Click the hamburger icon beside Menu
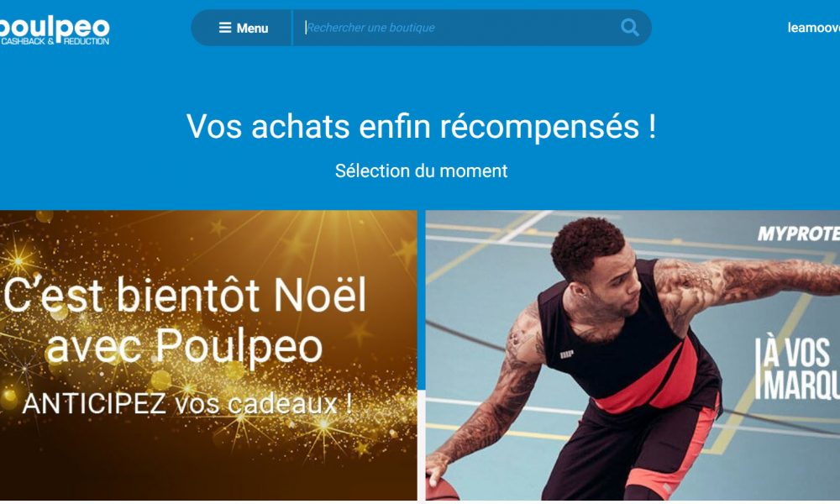This screenshot has width=840, height=504. point(225,28)
